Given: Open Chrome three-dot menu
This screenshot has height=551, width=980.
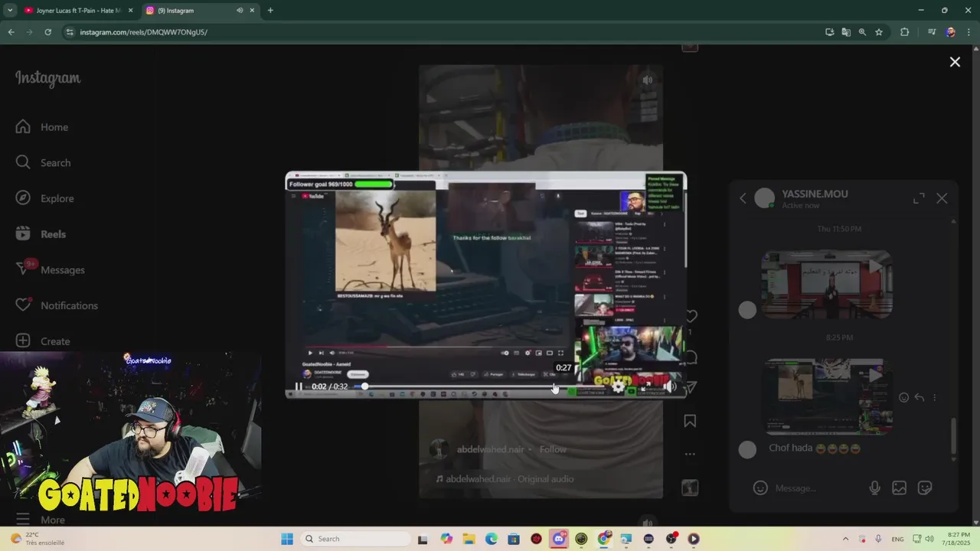Looking at the screenshot, I should [x=969, y=32].
